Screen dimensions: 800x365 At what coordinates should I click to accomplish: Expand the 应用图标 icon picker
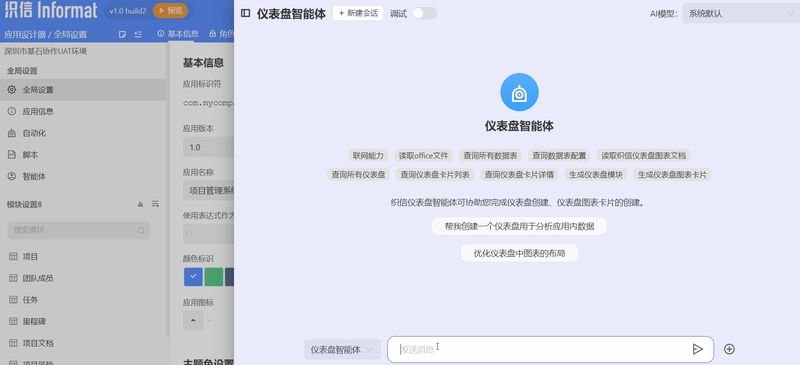coord(198,321)
